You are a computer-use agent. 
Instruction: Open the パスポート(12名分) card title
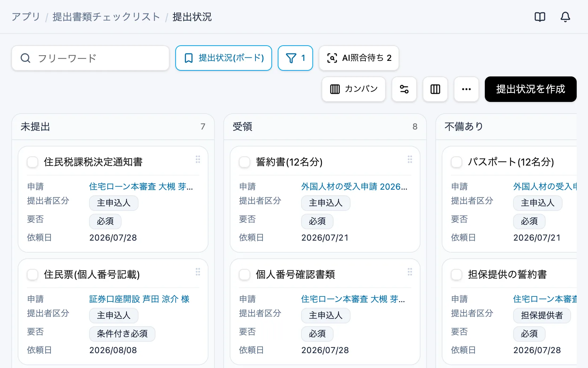[511, 162]
